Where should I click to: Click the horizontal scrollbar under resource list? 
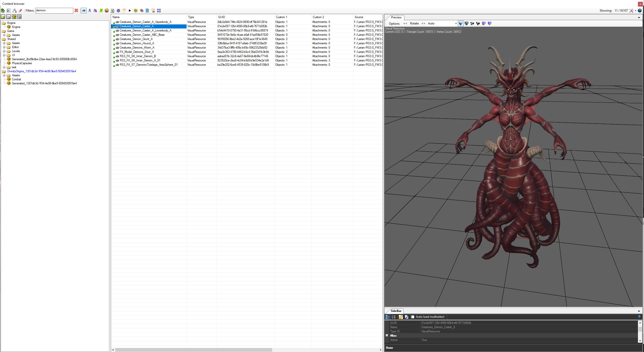[x=193, y=350]
